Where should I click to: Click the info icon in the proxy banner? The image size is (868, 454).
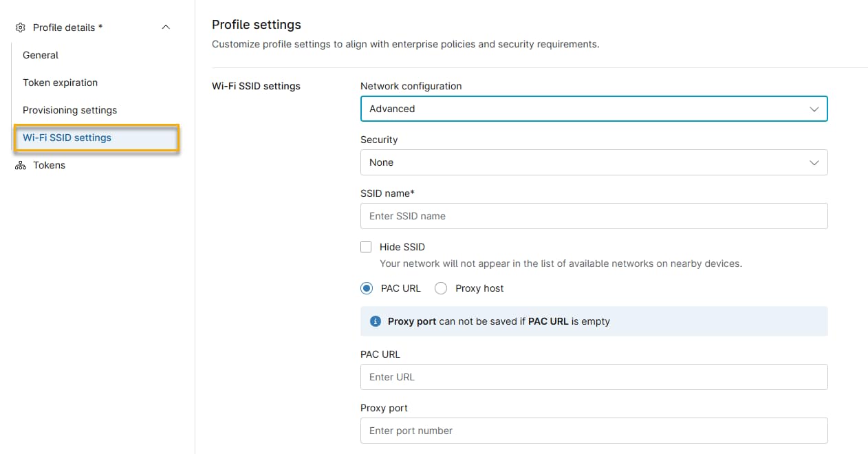coord(376,321)
